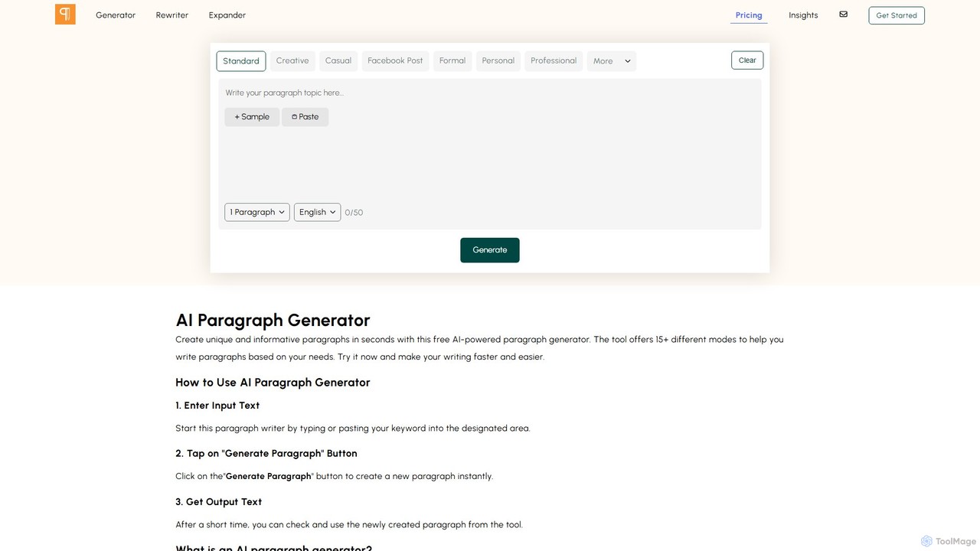Select the Standard mode tab
This screenshot has width=980, height=551.
tap(241, 61)
